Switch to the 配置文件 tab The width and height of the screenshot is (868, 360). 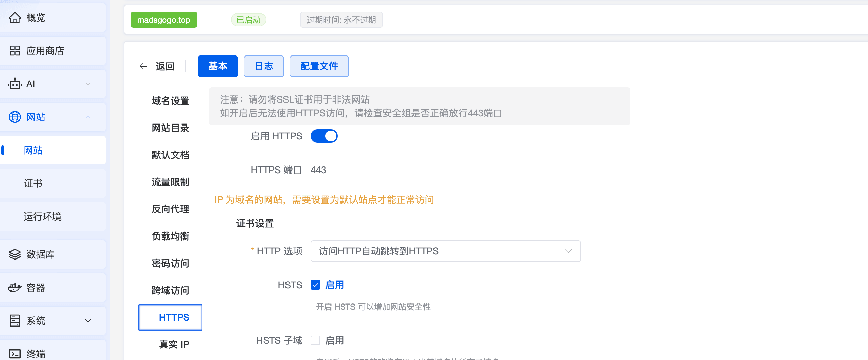point(319,66)
